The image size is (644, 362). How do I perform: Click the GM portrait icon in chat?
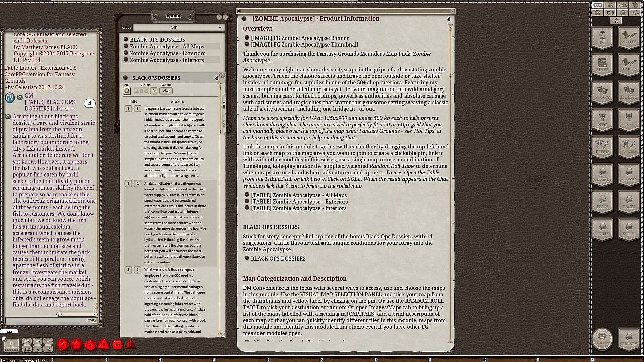point(9,98)
